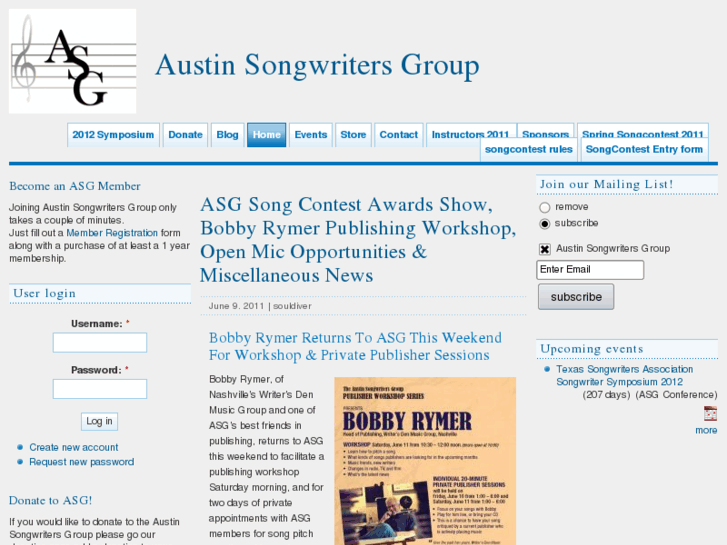Open the 2012 Symposium tab

pyautogui.click(x=113, y=135)
